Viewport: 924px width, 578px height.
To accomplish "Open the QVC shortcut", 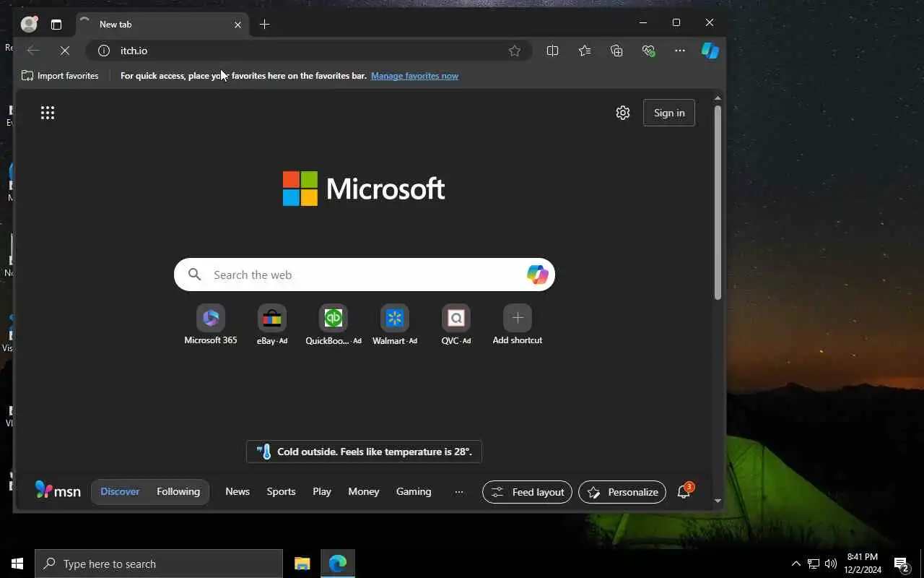I will 456,324.
